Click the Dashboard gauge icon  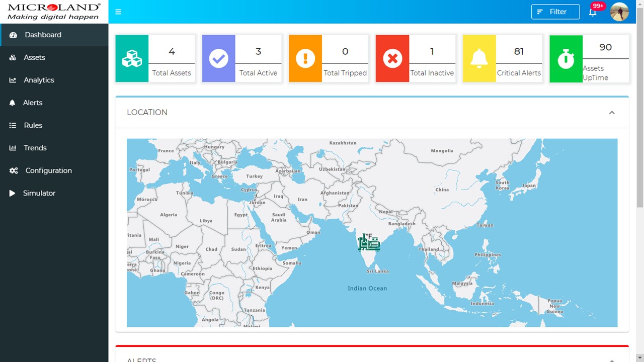pyautogui.click(x=14, y=35)
